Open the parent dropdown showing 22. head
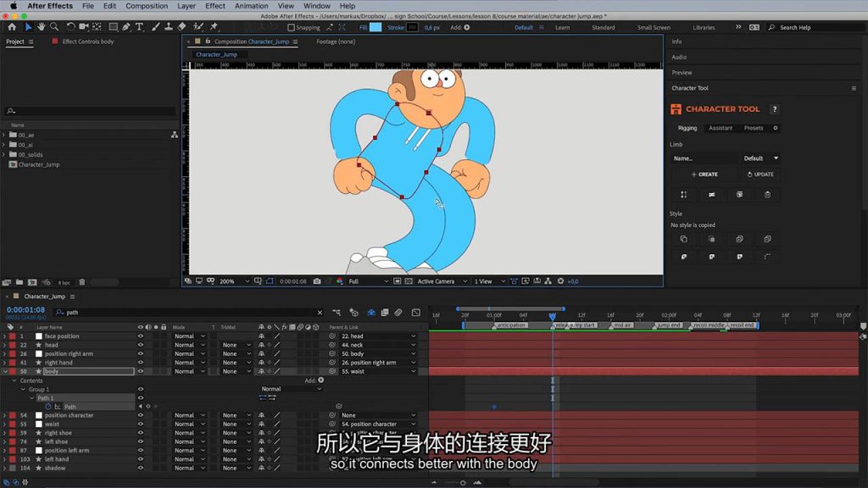The height and width of the screenshot is (488, 868). pyautogui.click(x=378, y=335)
